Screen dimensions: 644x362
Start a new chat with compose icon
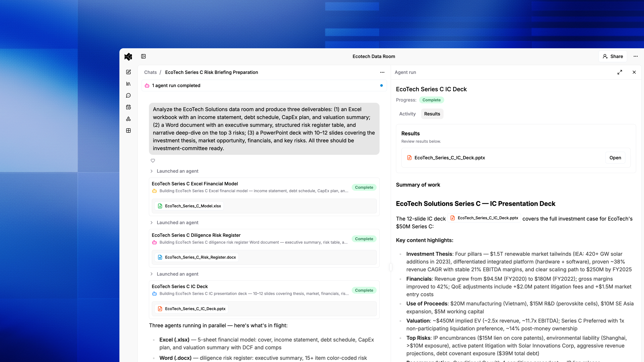point(128,72)
